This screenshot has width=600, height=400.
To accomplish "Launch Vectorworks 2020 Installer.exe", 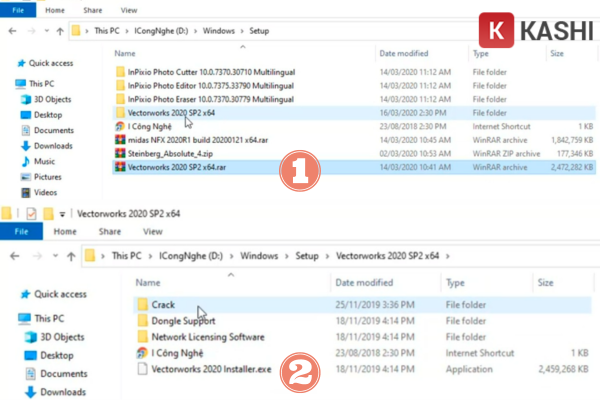I will pos(209,369).
